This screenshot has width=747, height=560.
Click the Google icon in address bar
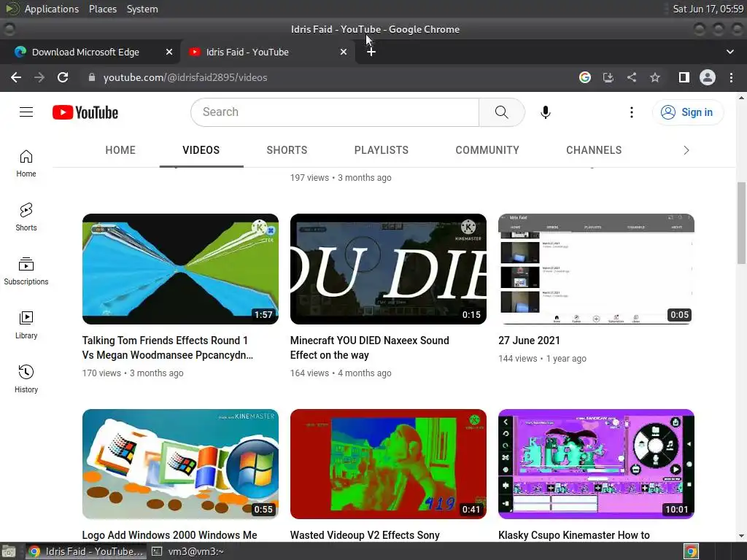tap(585, 77)
